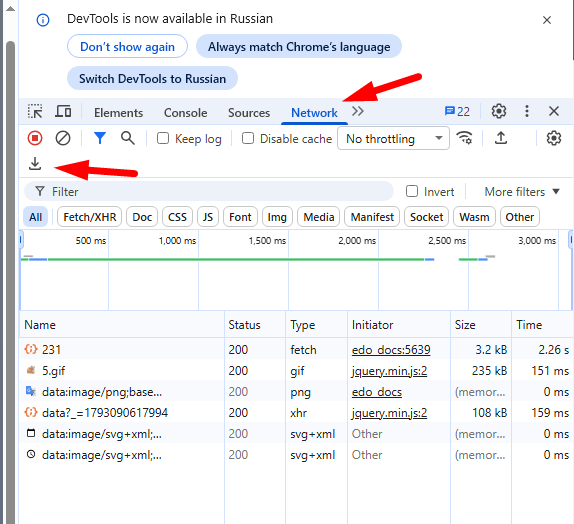The image size is (574, 524).
Task: Filter requests by Font type
Action: tap(240, 217)
